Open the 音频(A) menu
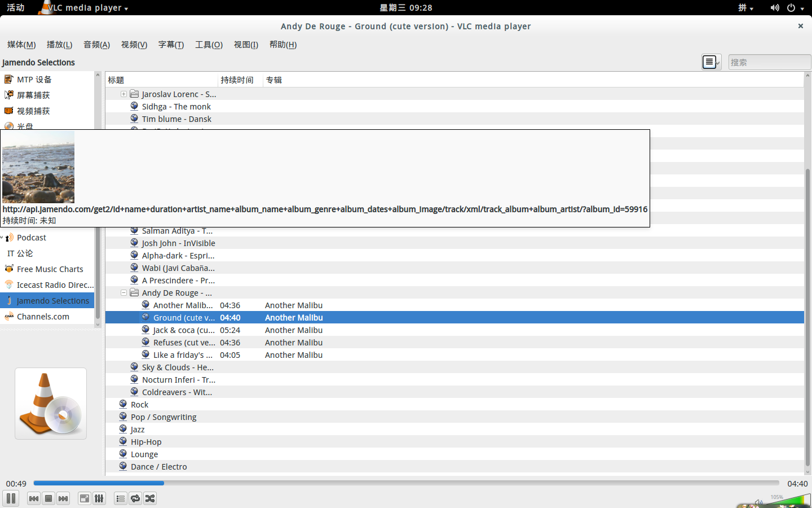 click(96, 45)
